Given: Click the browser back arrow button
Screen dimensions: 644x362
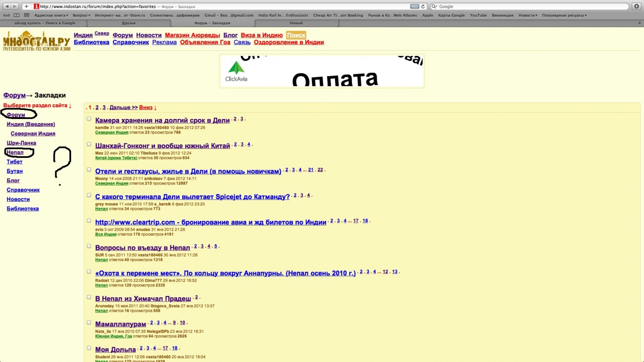Looking at the screenshot, I should [x=7, y=6].
